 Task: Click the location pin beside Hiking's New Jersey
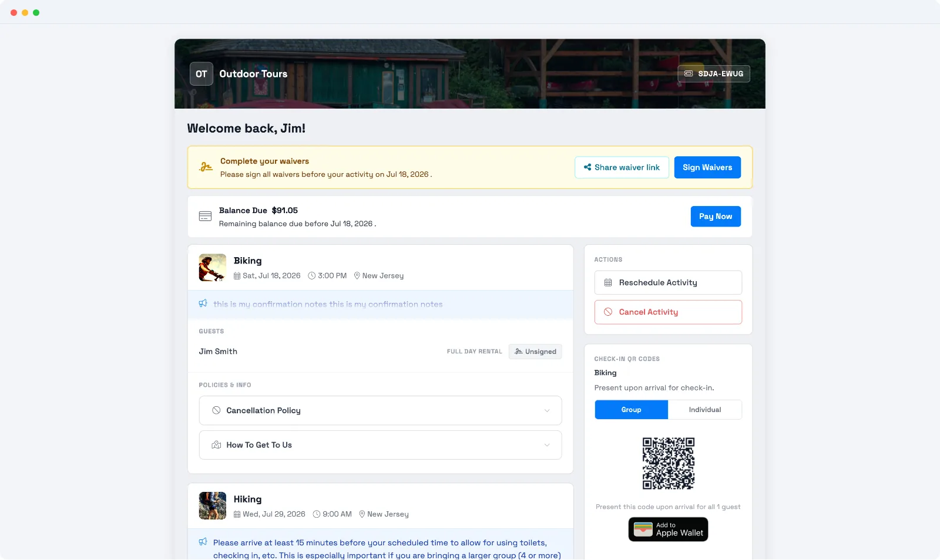362,514
